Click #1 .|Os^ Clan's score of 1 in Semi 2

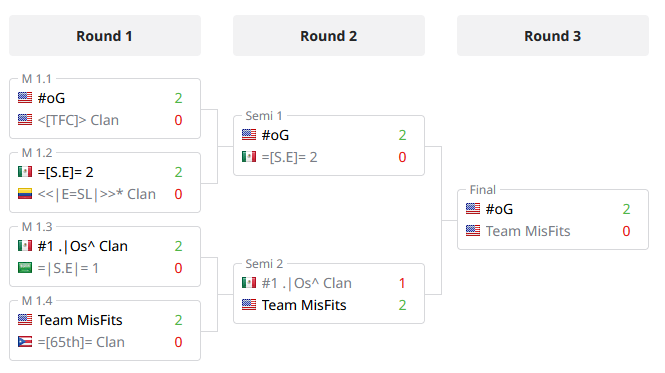click(402, 283)
